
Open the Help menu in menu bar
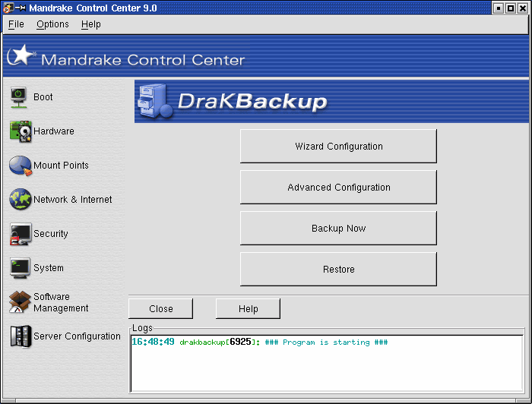[91, 24]
